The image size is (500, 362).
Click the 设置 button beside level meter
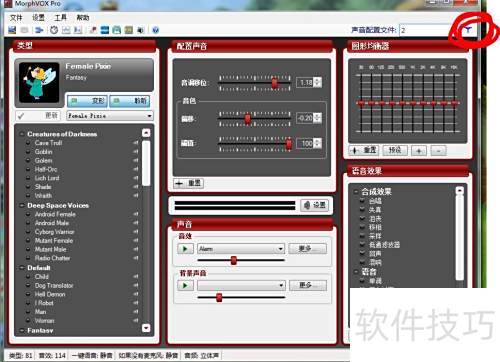pos(315,205)
